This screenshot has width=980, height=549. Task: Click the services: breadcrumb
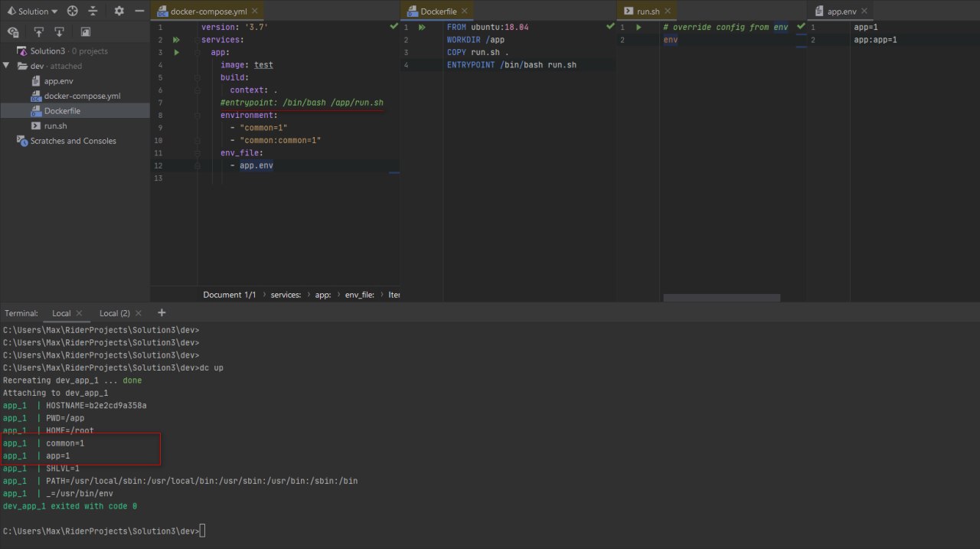pos(284,295)
